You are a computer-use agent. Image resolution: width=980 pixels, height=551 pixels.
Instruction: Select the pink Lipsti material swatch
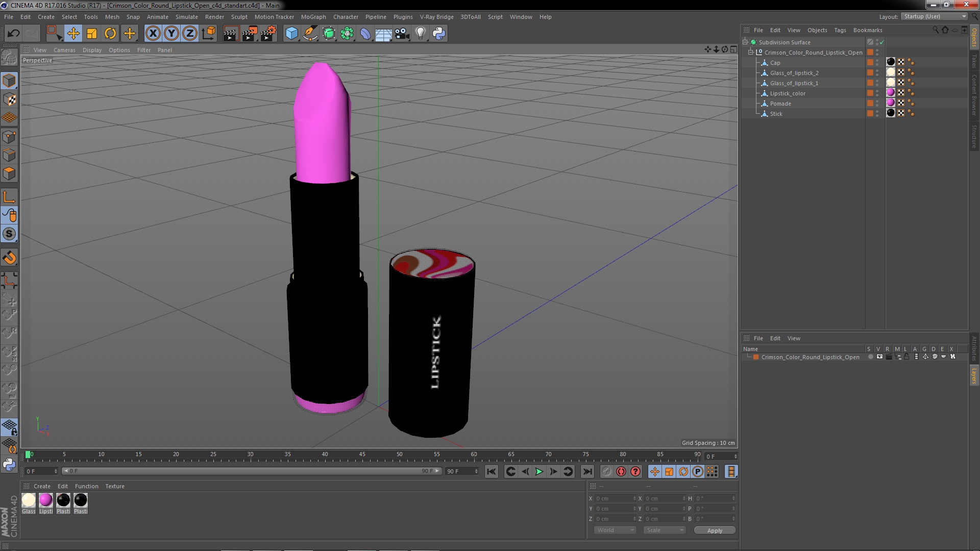coord(46,500)
